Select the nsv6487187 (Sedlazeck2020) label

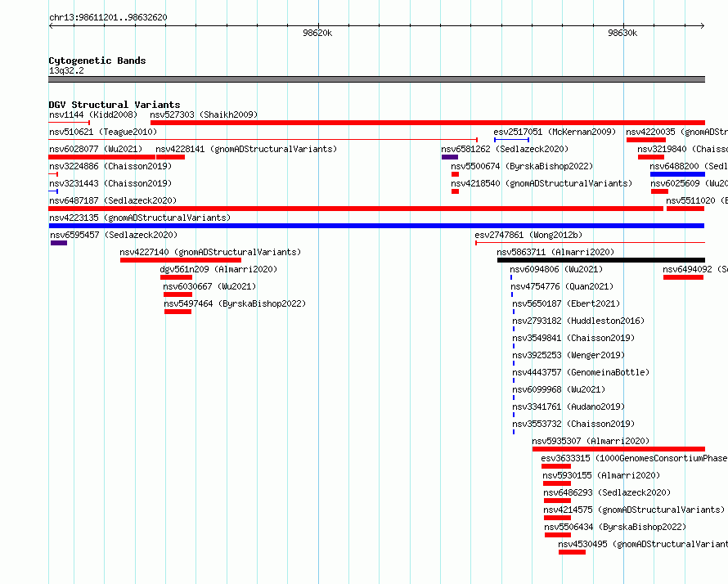coord(113,200)
